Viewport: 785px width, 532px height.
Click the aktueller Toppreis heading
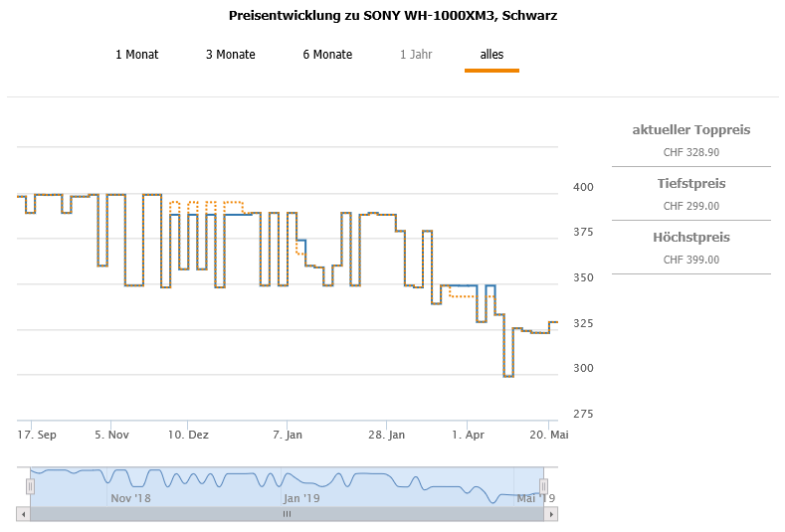pyautogui.click(x=690, y=130)
